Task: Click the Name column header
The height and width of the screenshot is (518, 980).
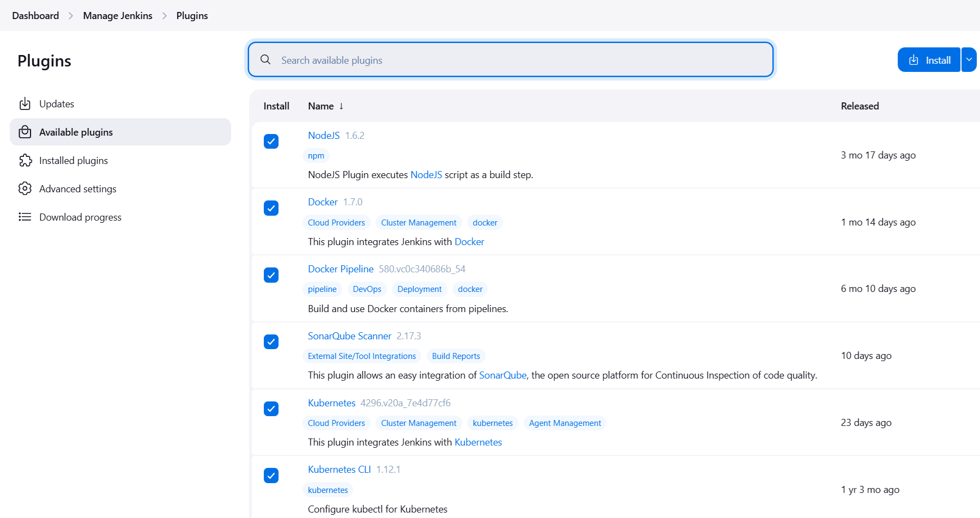Action: point(320,106)
